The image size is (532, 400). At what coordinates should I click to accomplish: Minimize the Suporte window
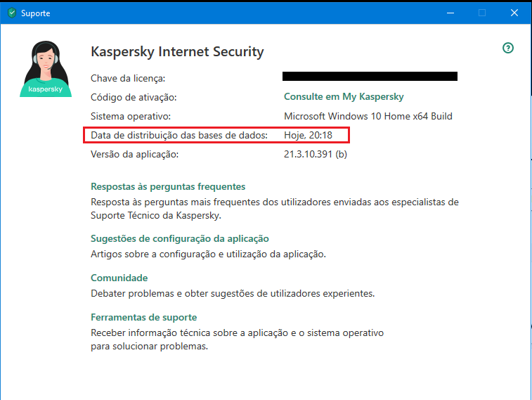tap(449, 13)
